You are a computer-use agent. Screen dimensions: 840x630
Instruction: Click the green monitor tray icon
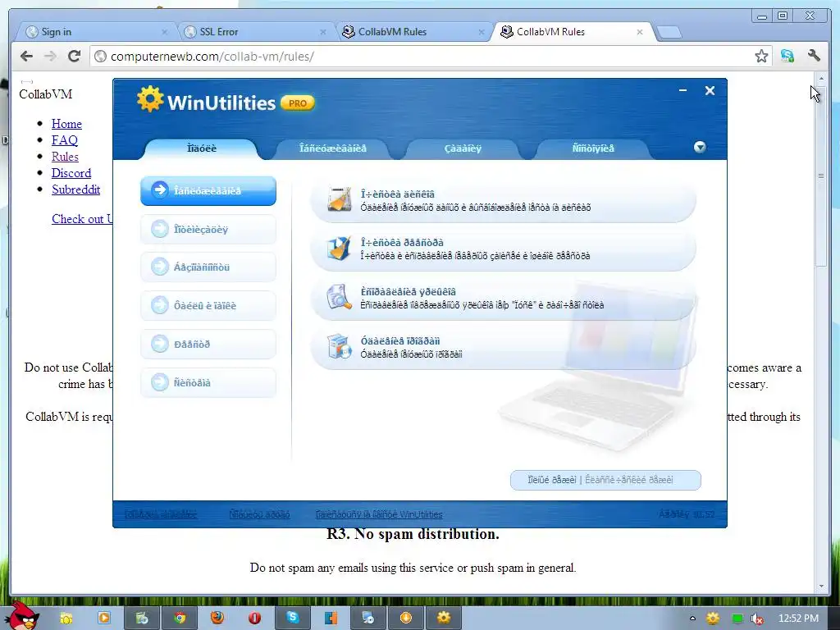pyautogui.click(x=737, y=619)
